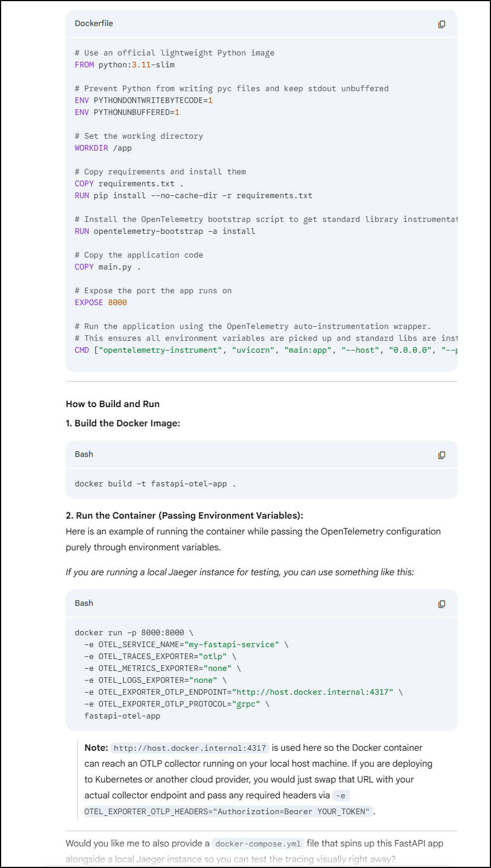Click the Dockerfile code block header label
491x868 pixels.
pos(93,24)
